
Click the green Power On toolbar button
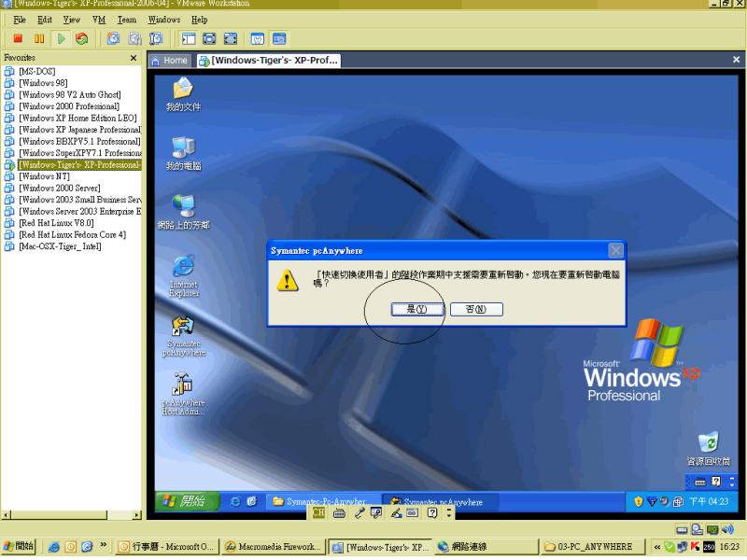(x=61, y=38)
